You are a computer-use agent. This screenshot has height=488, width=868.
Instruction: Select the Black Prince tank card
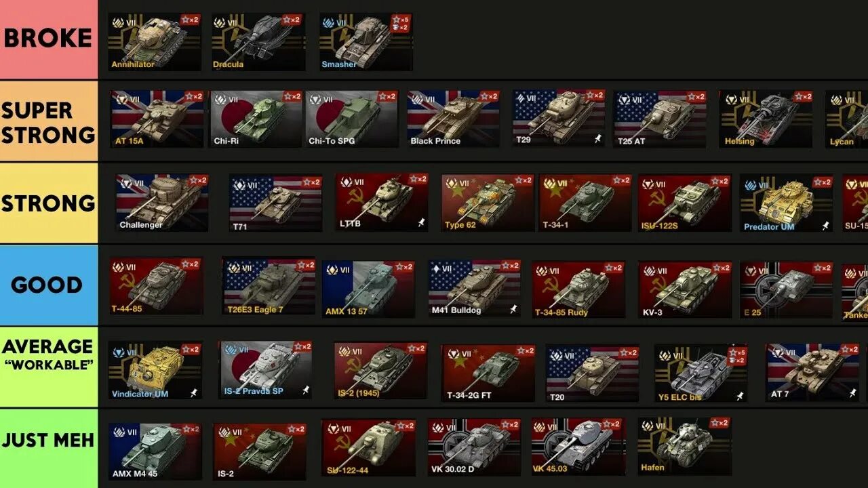coord(453,119)
